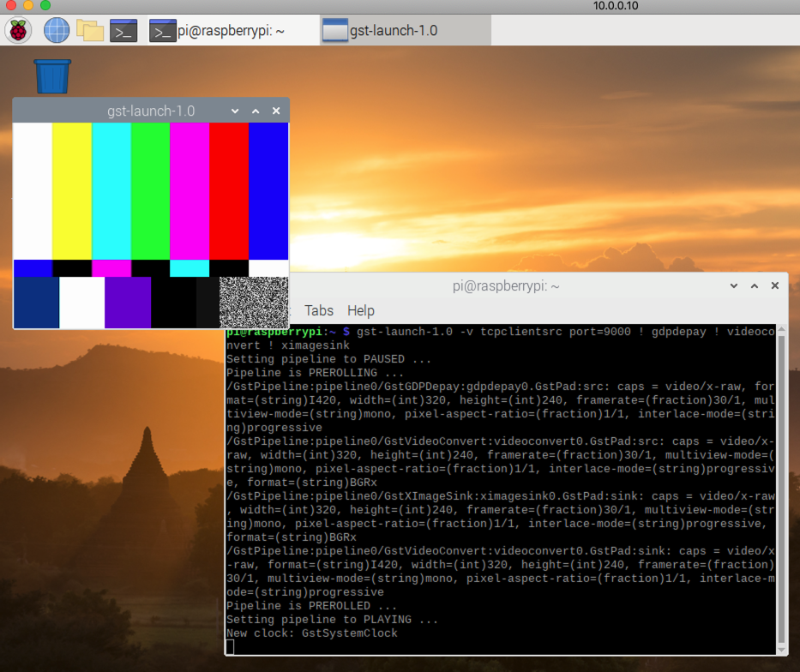Open the Tabs menu in terminal
This screenshot has height=672, width=800.
319,310
